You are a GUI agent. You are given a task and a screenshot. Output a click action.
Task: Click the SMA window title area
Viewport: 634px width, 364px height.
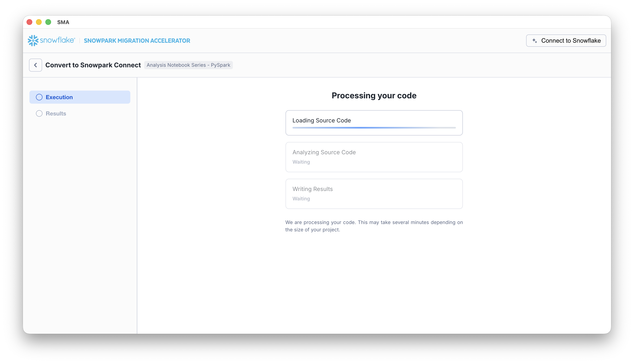[x=63, y=22]
